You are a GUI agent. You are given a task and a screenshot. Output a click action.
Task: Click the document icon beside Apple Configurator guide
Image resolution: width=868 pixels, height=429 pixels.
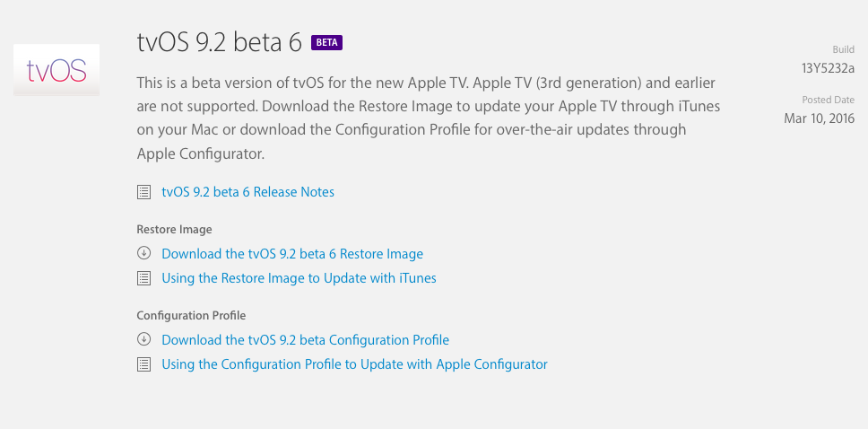(x=144, y=364)
